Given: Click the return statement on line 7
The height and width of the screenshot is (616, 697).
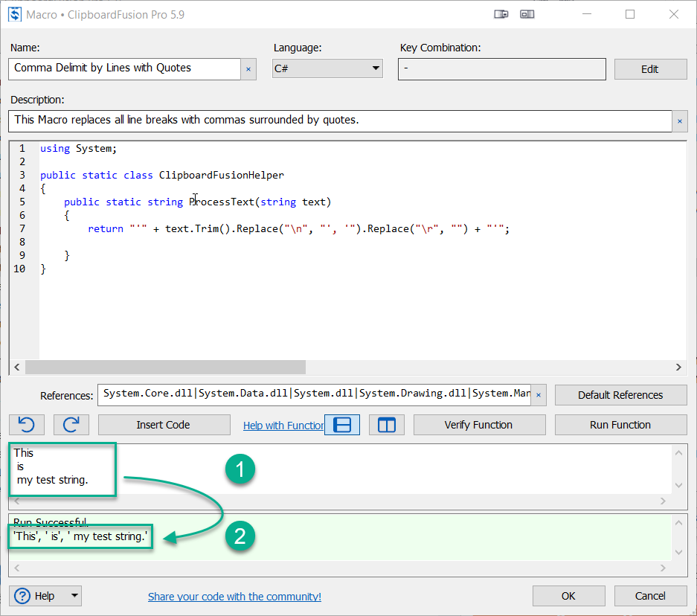Looking at the screenshot, I should (x=298, y=229).
